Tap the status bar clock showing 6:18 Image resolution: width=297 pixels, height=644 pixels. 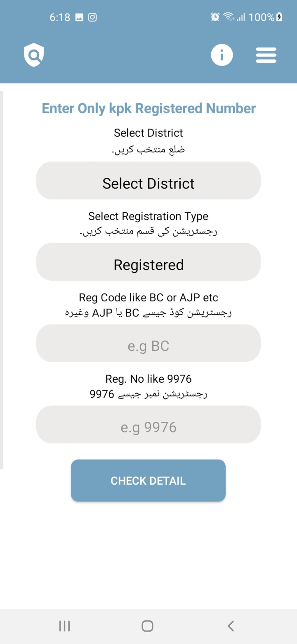tap(60, 17)
